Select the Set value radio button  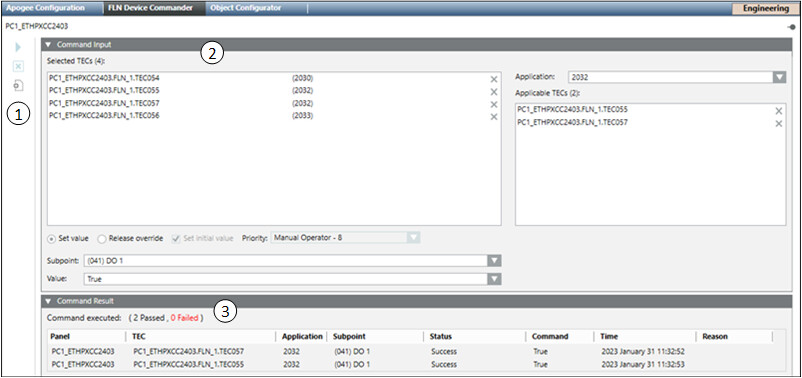tap(52, 238)
